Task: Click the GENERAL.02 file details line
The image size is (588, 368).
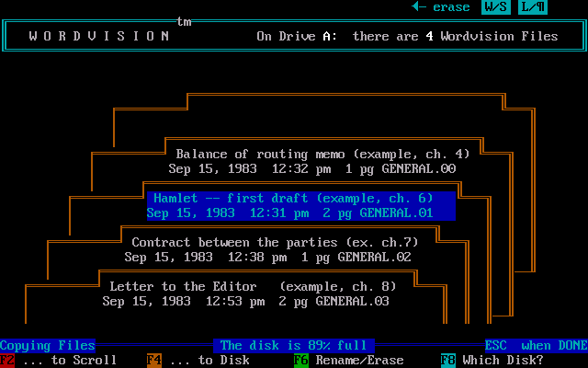Action: click(x=267, y=258)
